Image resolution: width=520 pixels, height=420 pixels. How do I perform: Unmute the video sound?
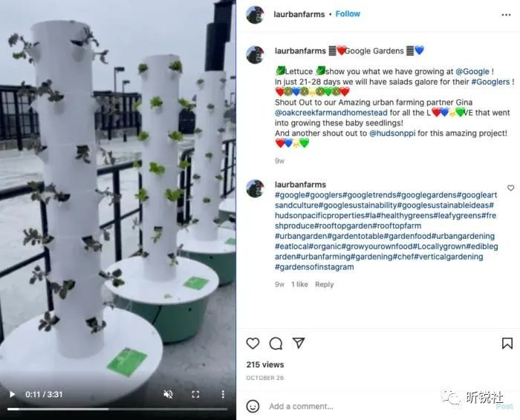(168, 394)
